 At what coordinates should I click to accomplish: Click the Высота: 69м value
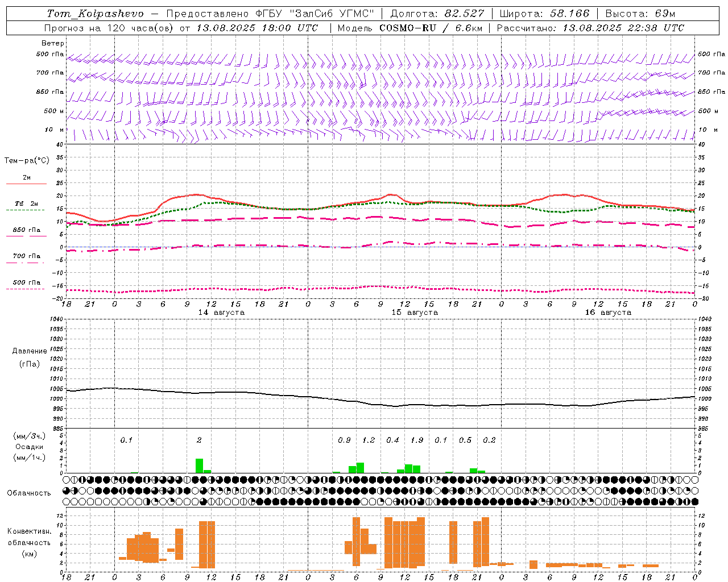click(x=640, y=13)
